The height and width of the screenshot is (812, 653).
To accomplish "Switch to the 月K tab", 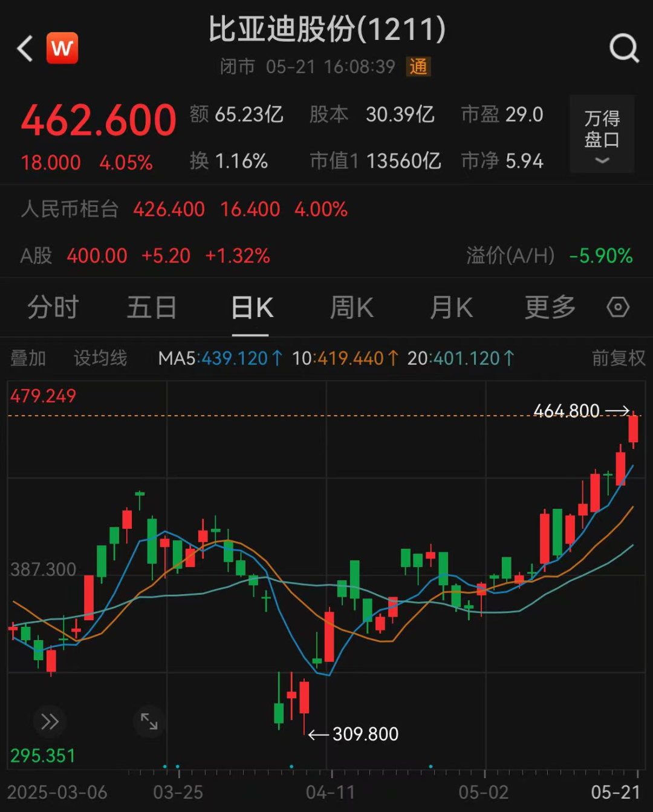I will coord(451,307).
